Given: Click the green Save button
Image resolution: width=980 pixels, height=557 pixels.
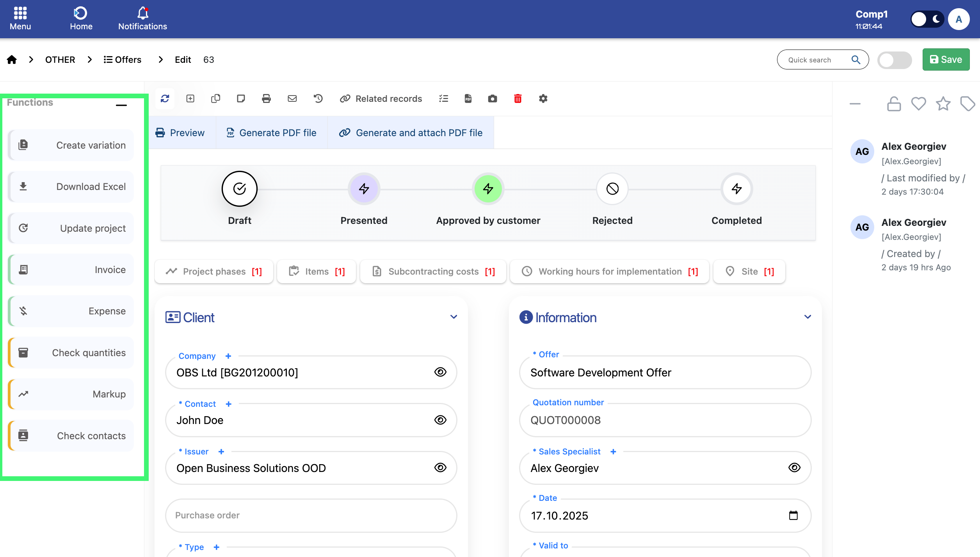Looking at the screenshot, I should click(x=946, y=60).
